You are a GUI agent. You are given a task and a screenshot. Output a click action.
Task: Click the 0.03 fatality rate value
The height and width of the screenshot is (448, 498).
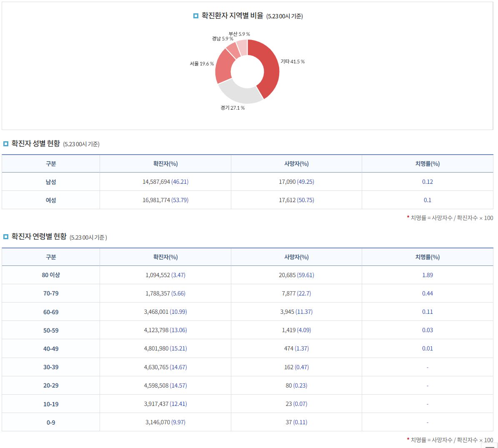[428, 330]
